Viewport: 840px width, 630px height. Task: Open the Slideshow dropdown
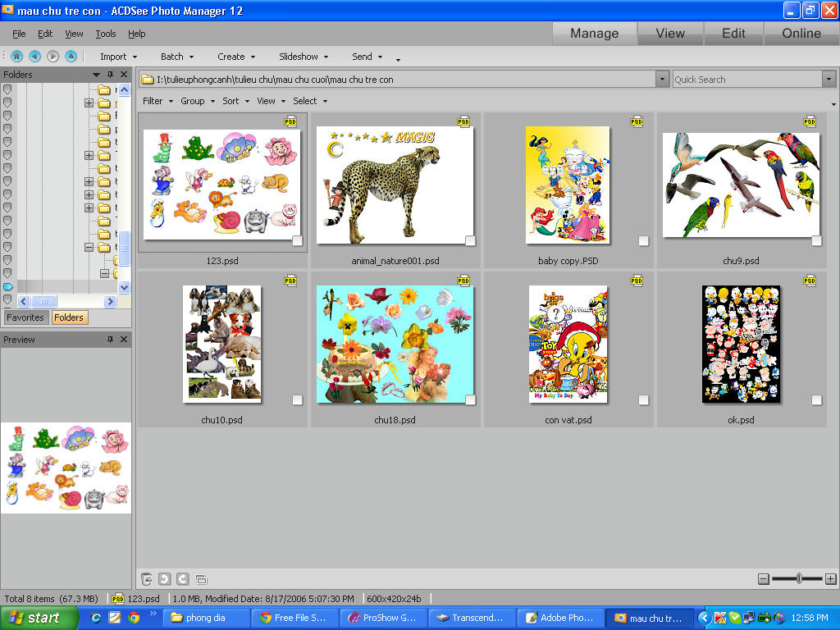(304, 57)
